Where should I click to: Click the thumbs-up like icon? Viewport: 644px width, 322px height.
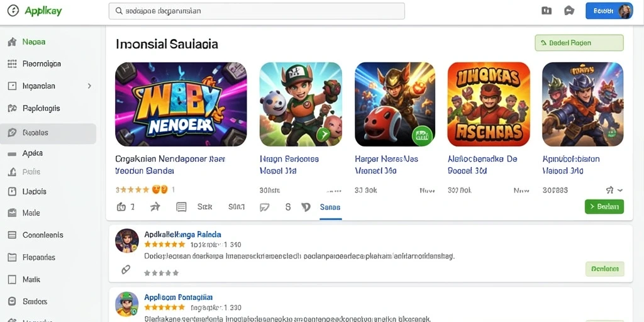(121, 207)
